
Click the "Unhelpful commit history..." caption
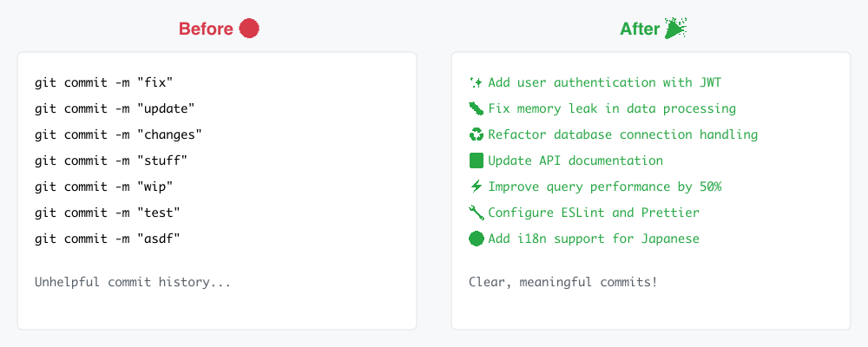pyautogui.click(x=133, y=282)
